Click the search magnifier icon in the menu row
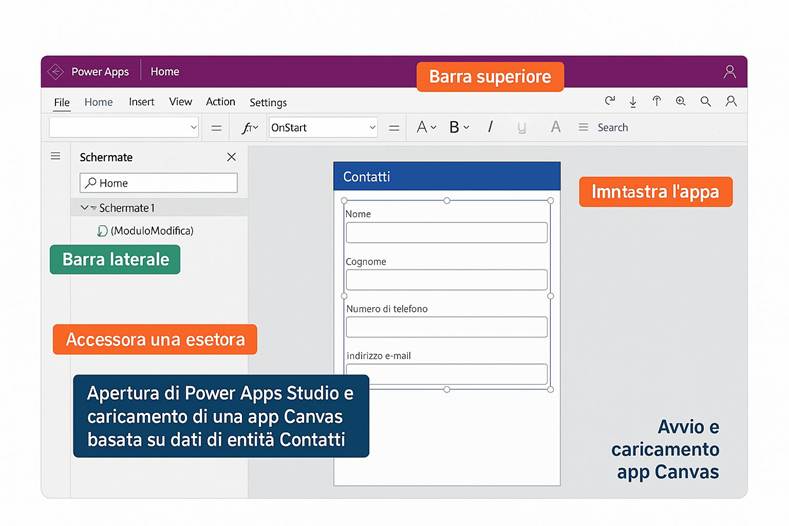The image size is (789, 526). pos(705,101)
